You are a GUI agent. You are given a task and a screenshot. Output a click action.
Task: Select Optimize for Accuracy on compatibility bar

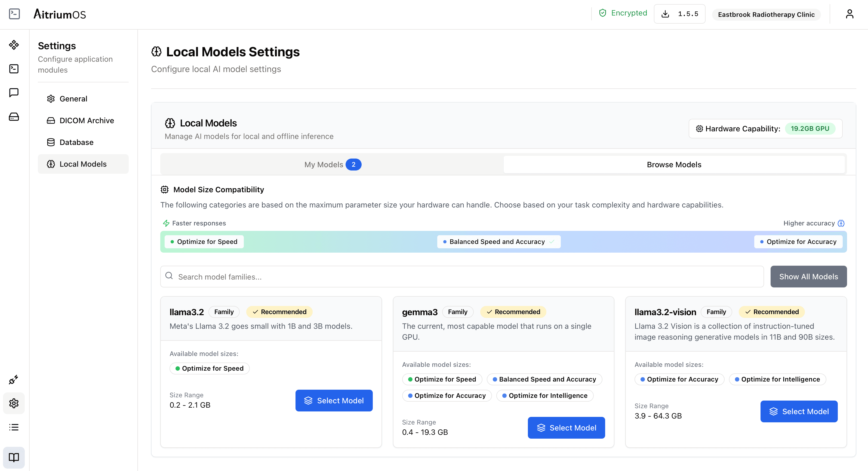798,242
